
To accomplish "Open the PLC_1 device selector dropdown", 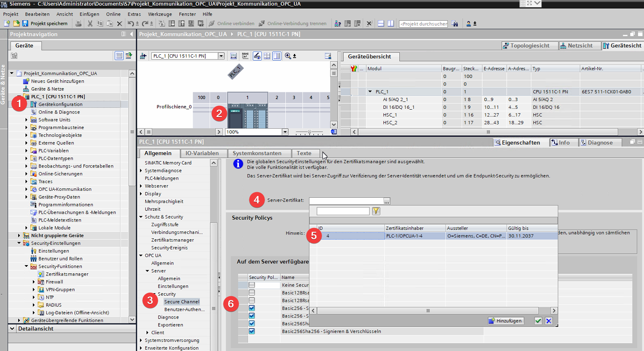I will click(221, 56).
